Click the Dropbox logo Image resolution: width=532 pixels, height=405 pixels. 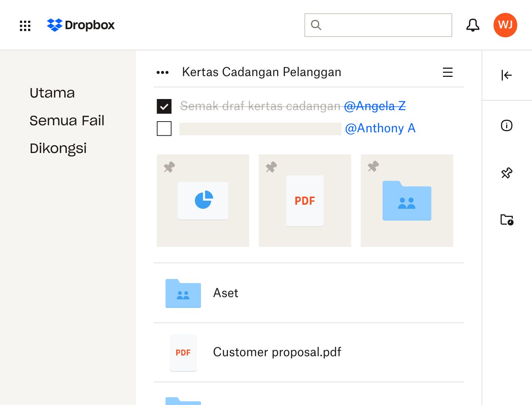pos(81,25)
